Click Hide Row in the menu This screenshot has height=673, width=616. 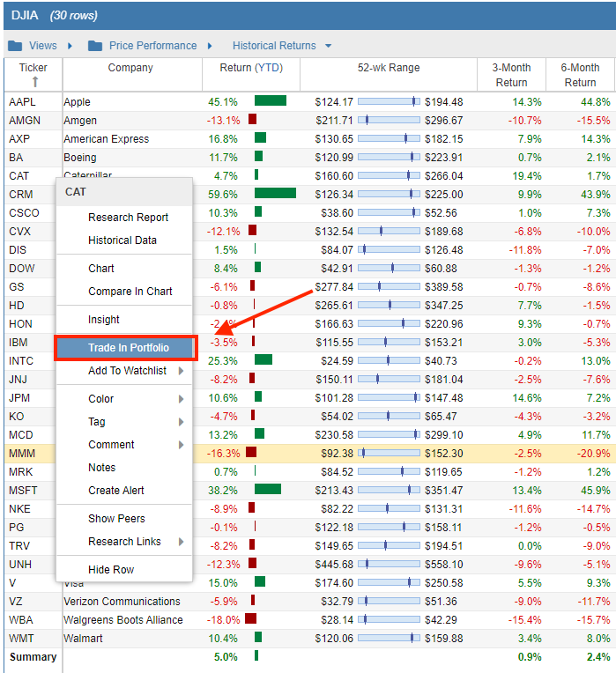point(124,570)
